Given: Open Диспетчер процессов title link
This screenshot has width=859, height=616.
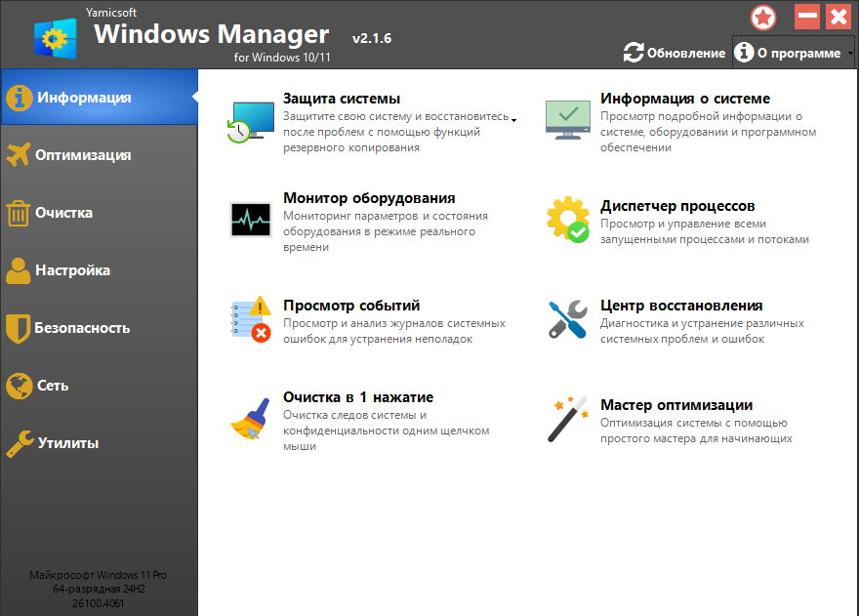Looking at the screenshot, I should pyautogui.click(x=677, y=206).
